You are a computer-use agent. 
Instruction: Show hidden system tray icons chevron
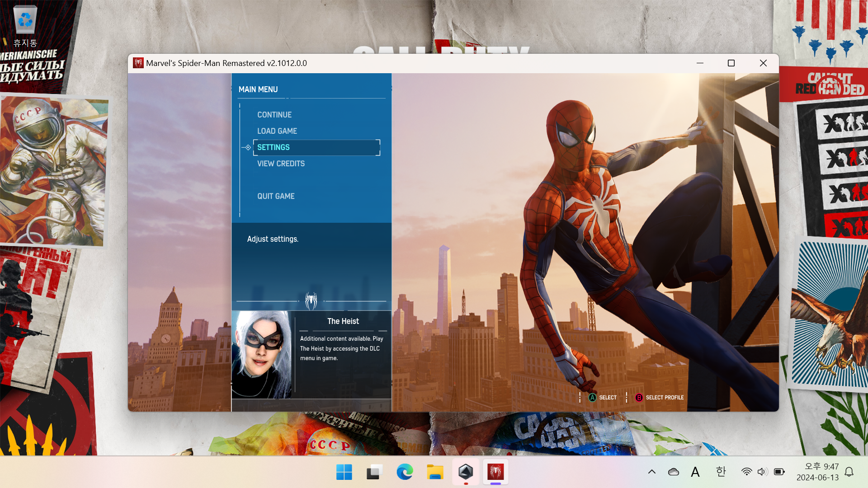652,472
